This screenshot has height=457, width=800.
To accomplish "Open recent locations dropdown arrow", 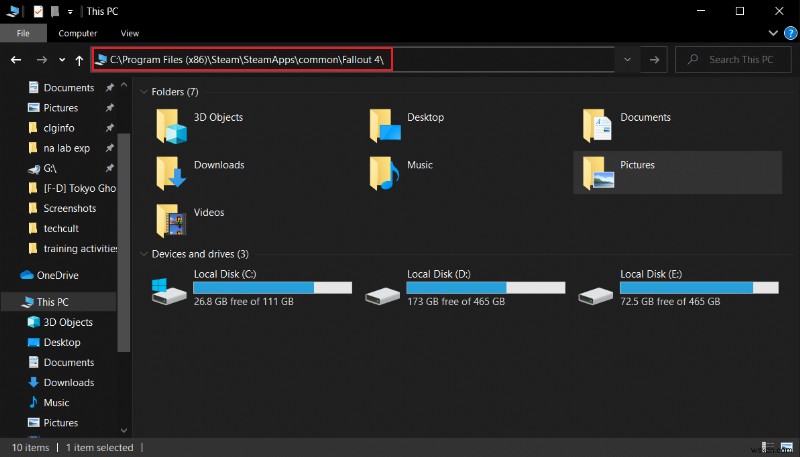I will [62, 60].
